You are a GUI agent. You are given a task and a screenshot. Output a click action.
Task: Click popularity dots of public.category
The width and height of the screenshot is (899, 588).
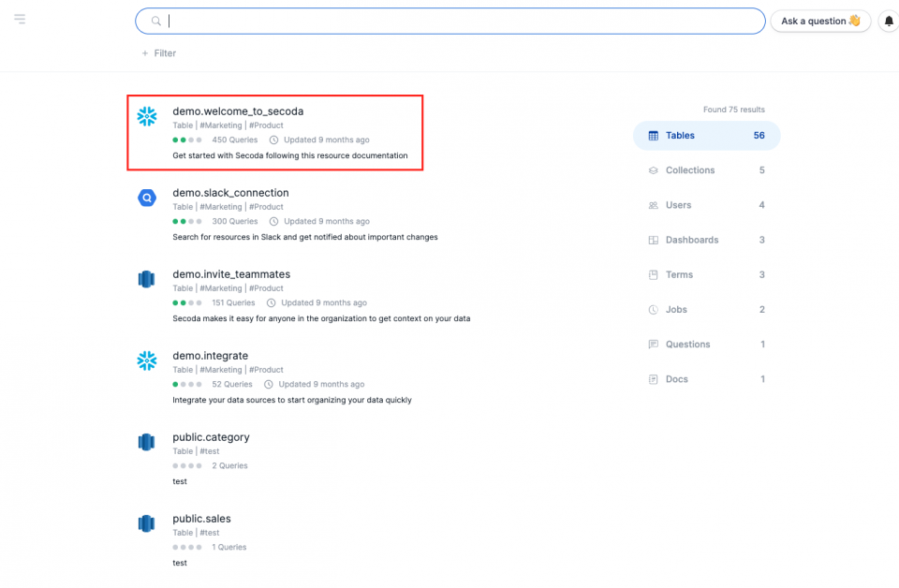click(187, 465)
